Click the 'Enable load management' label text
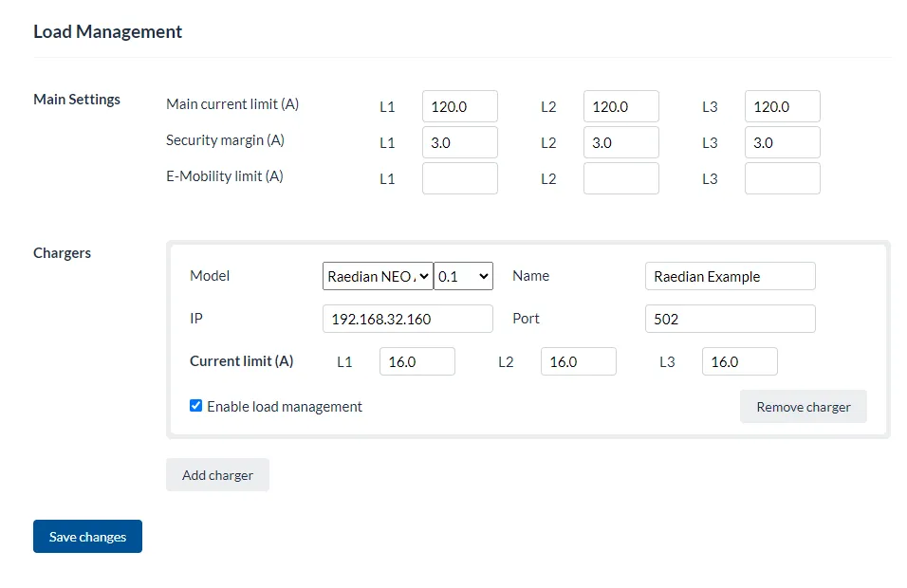 [285, 407]
